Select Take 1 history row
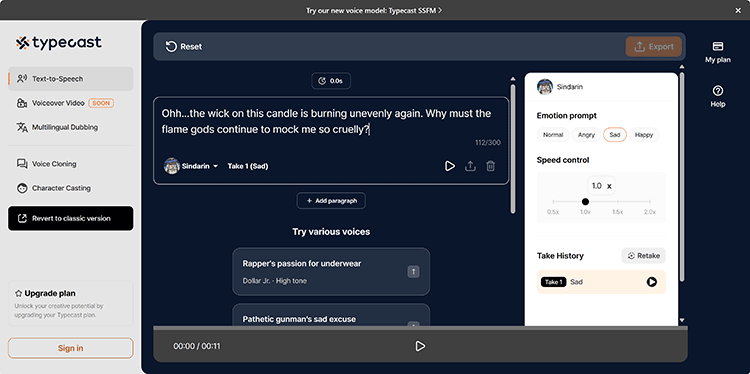Image resolution: width=750 pixels, height=374 pixels. point(601,282)
